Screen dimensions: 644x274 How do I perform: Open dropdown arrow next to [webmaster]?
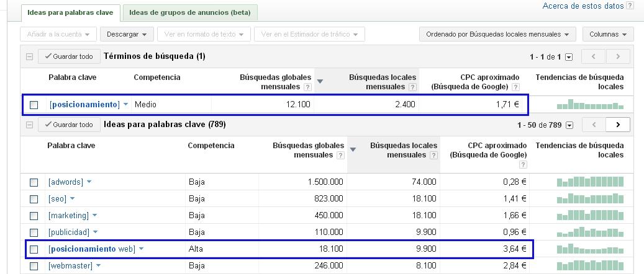tap(98, 266)
